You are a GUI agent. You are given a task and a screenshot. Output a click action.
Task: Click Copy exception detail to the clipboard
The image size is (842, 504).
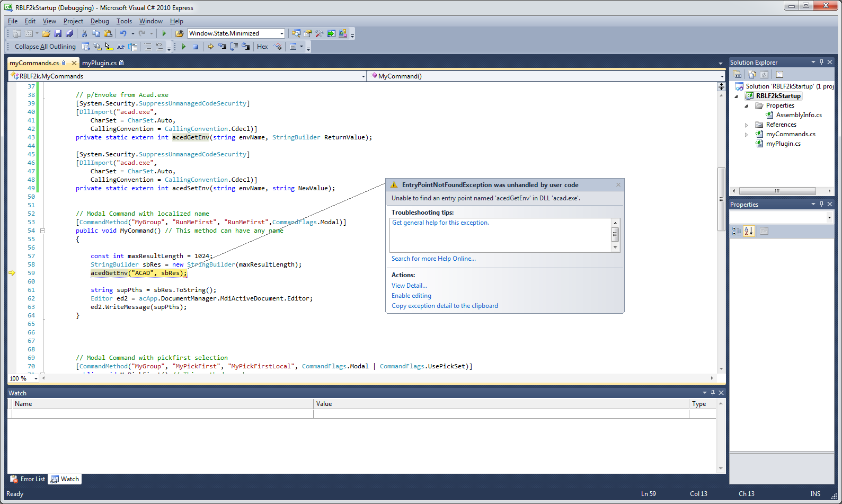(445, 306)
